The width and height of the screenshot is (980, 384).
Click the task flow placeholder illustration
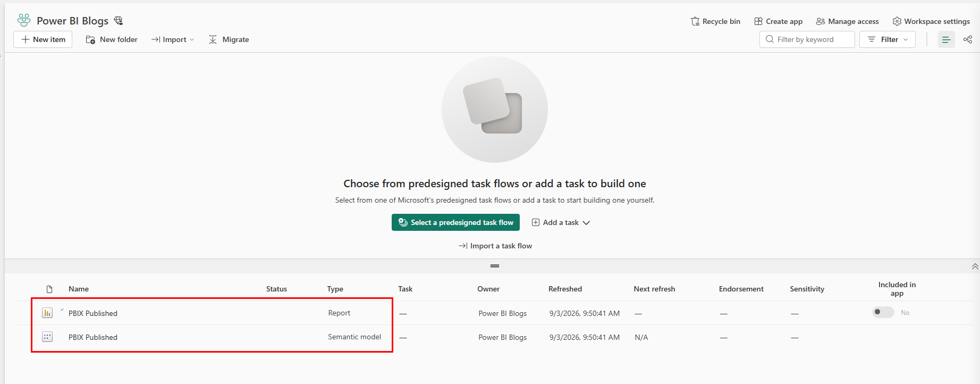point(495,110)
